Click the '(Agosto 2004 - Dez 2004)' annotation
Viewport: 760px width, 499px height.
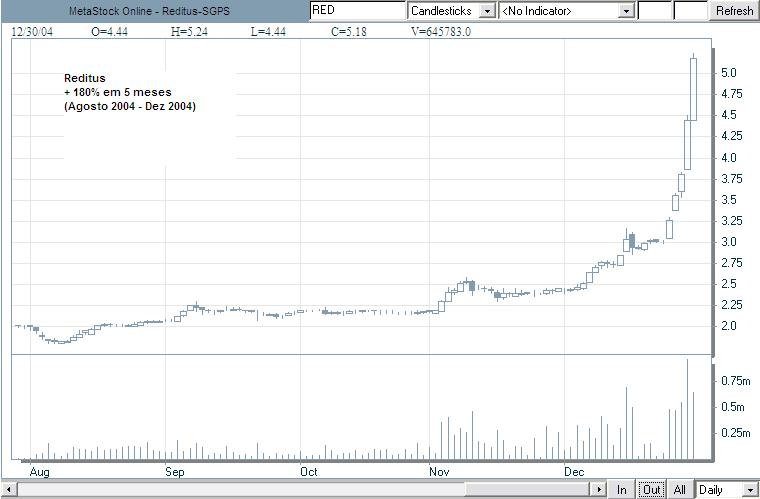click(130, 106)
